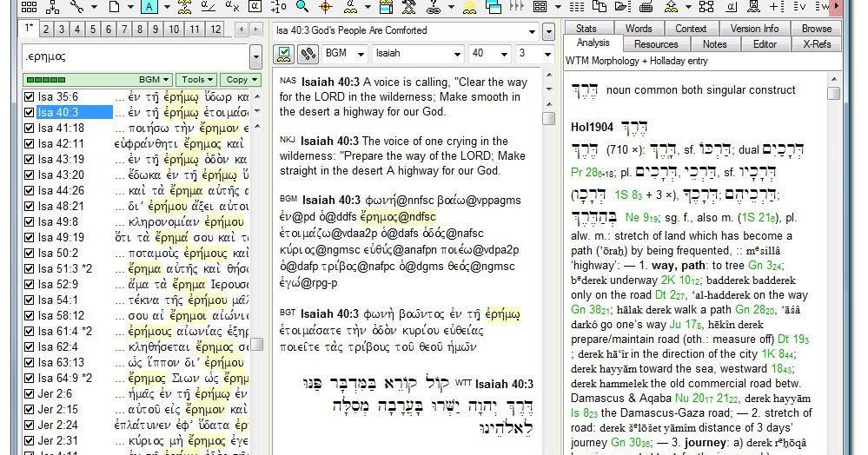The image size is (868, 455).
Task: Switch to the Words tab
Action: tap(639, 29)
